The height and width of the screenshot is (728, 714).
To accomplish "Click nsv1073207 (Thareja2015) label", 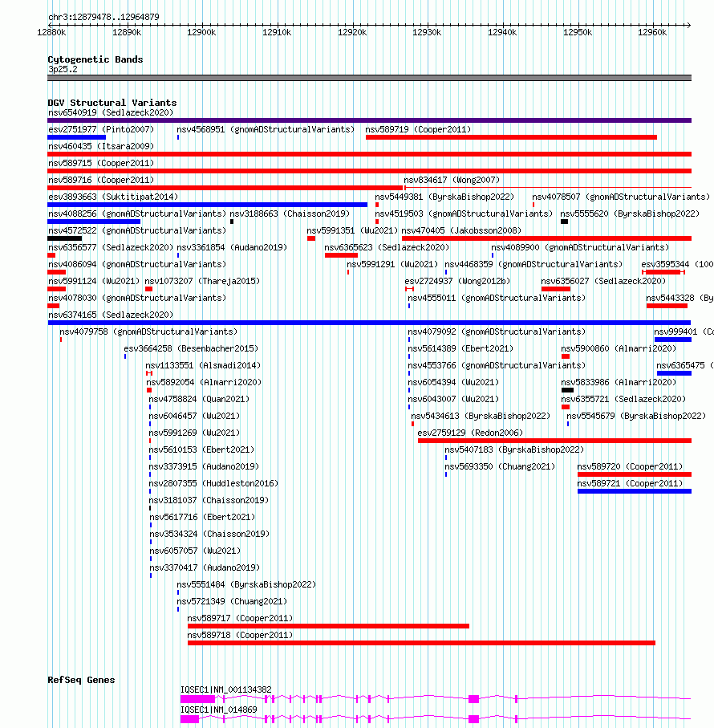I will 202,281.
